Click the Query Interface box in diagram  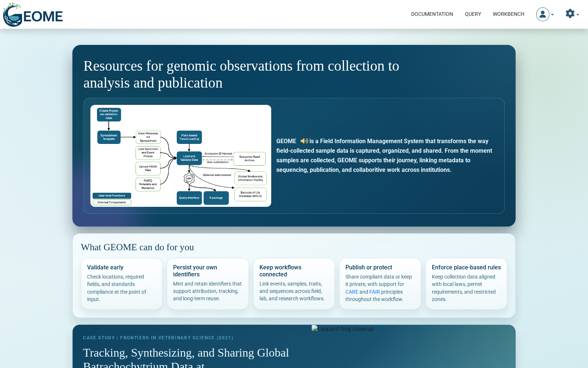(189, 198)
